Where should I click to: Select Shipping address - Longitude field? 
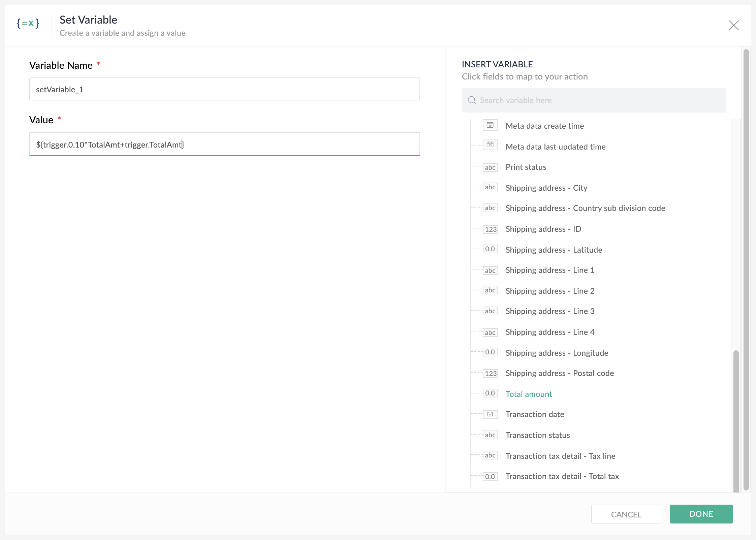[557, 353]
